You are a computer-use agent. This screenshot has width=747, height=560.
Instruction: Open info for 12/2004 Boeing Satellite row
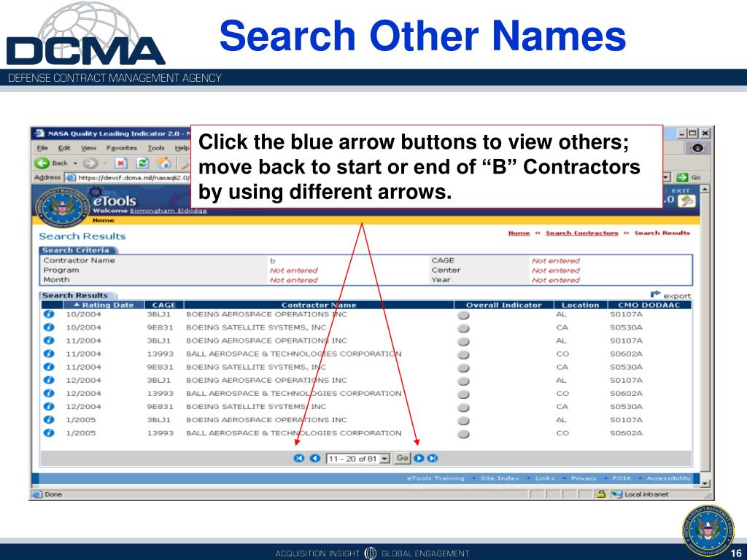click(49, 407)
